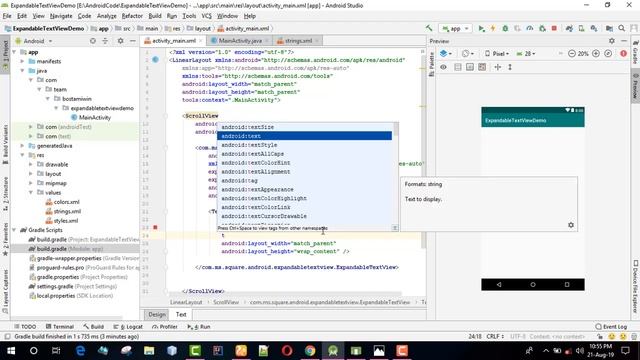Open the Profile app gauge icon
The width and height of the screenshot is (640, 360).
530,28
